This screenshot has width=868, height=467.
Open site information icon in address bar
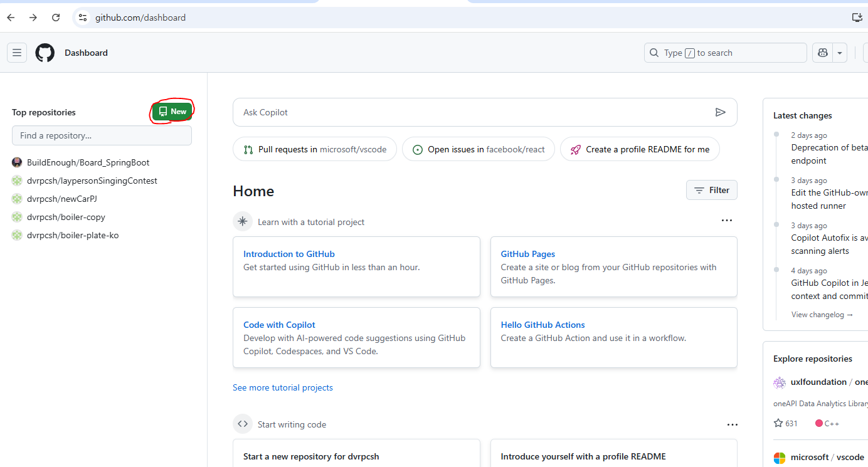83,18
